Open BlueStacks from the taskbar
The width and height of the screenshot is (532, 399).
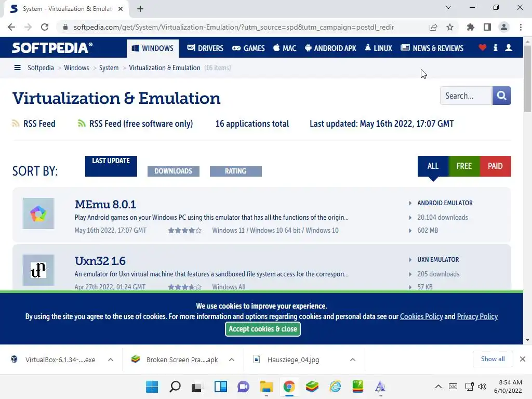click(312, 387)
